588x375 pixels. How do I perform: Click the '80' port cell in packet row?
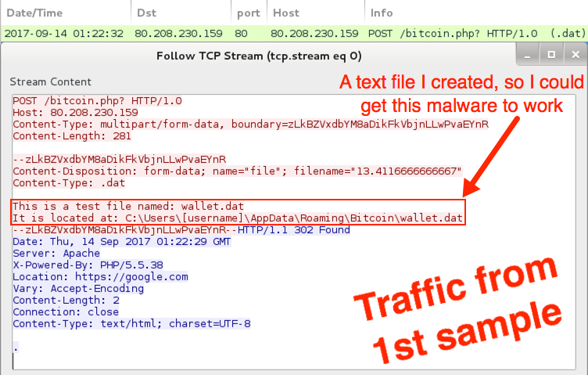(241, 34)
